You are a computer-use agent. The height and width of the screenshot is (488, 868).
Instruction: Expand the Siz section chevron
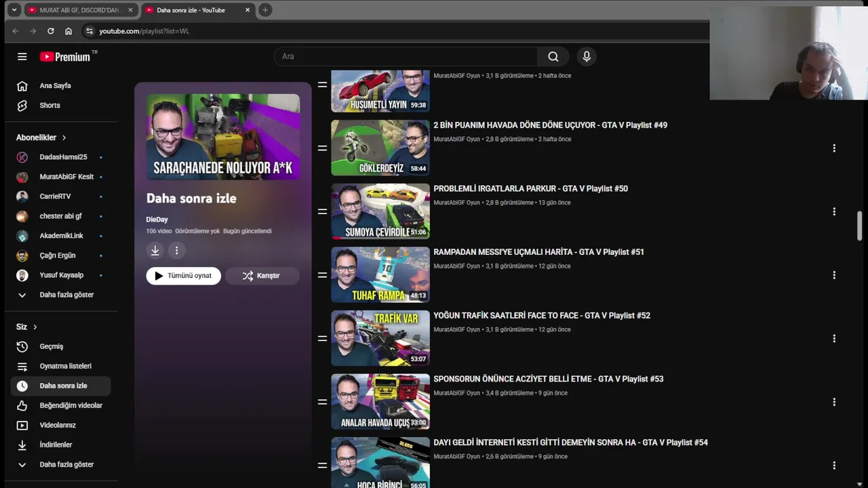[35, 327]
